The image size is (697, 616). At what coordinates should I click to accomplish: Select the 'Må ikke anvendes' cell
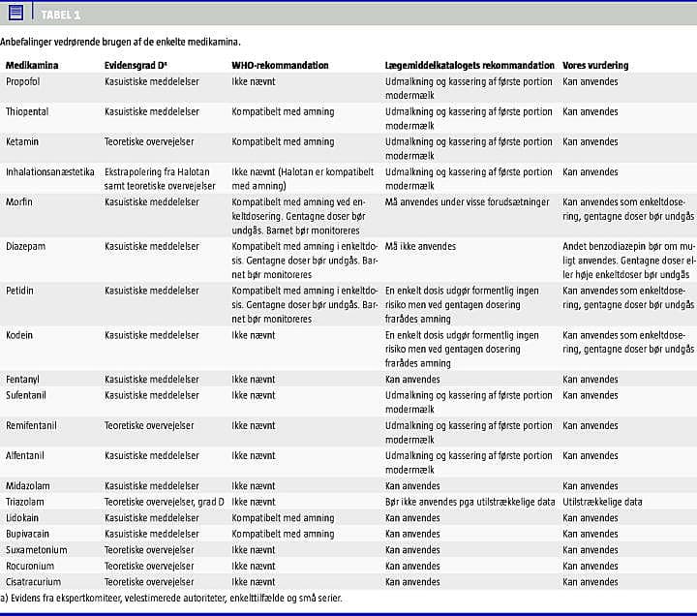[420, 246]
